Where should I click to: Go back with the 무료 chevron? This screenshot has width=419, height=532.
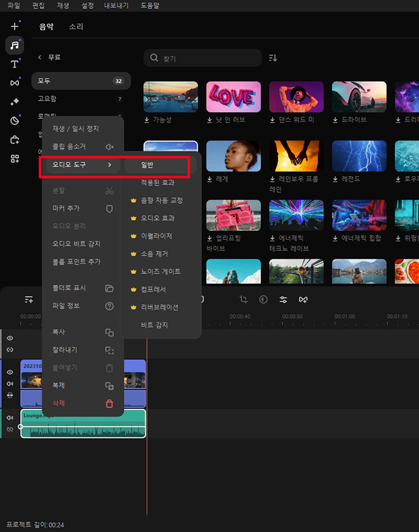40,57
